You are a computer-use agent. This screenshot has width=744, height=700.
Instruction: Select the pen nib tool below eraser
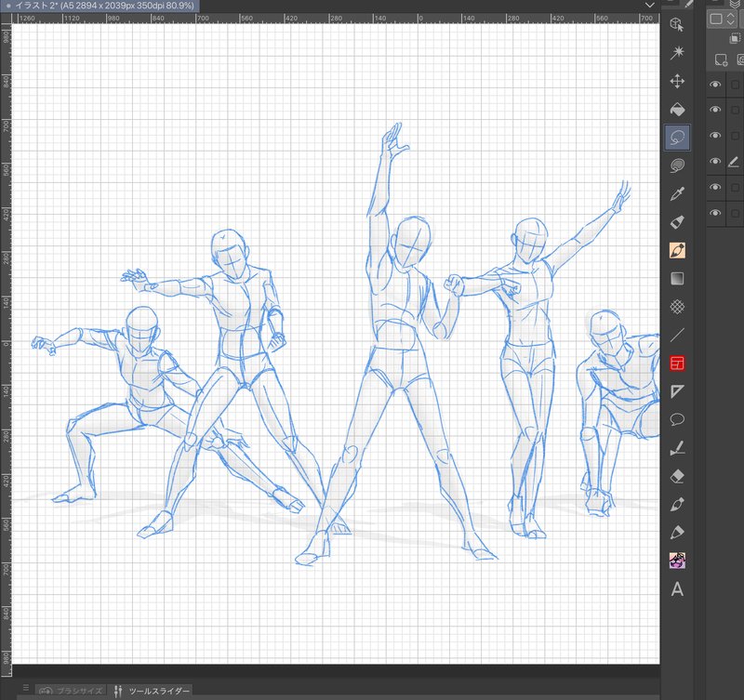[677, 505]
